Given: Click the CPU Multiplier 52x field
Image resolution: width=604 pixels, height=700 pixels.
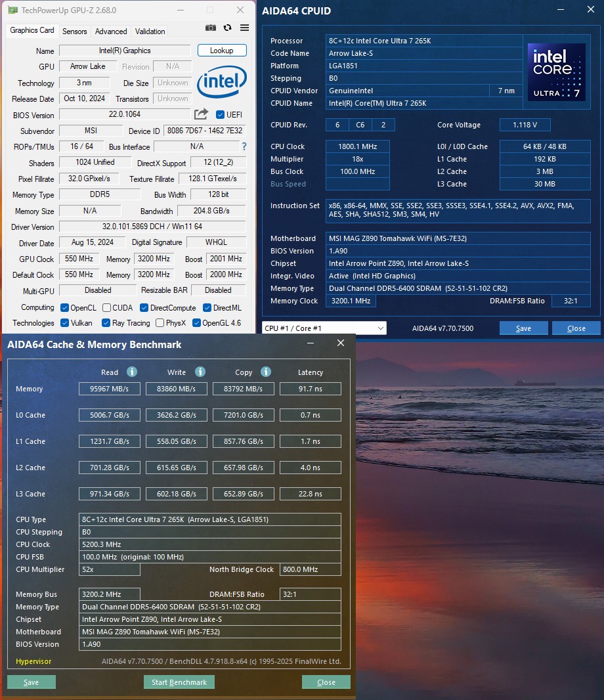Looking at the screenshot, I should (110, 569).
